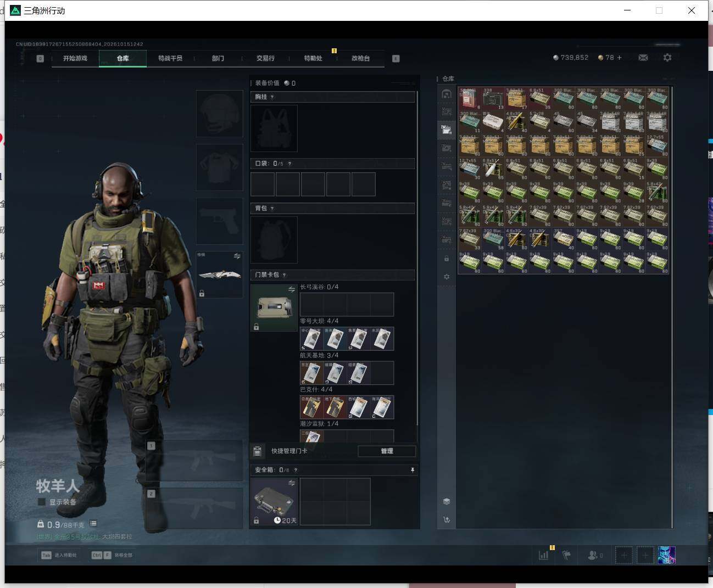Image resolution: width=713 pixels, height=588 pixels.
Task: Click the pin icon on 安全箱 header
Action: [413, 470]
